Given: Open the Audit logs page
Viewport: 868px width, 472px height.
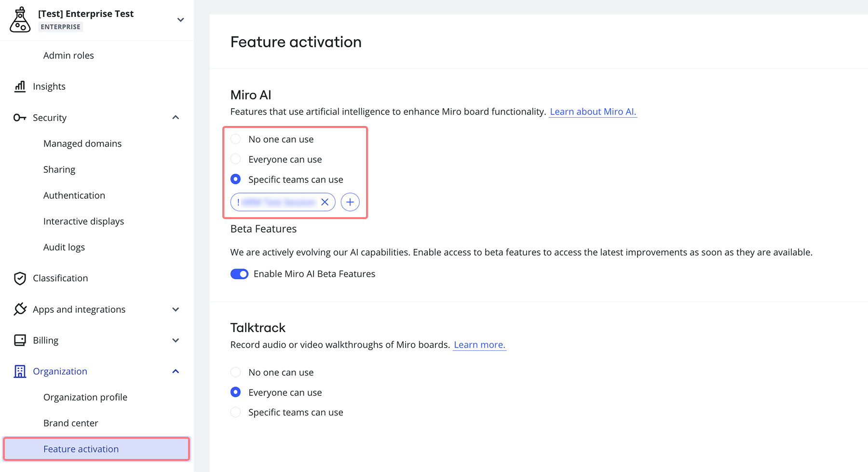Looking at the screenshot, I should [x=64, y=247].
